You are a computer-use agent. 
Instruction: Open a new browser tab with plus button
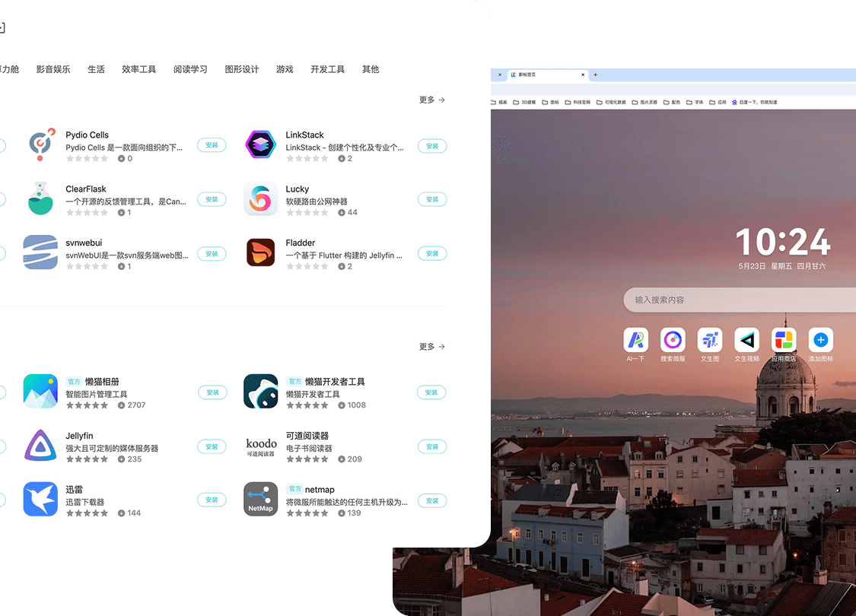click(x=595, y=75)
